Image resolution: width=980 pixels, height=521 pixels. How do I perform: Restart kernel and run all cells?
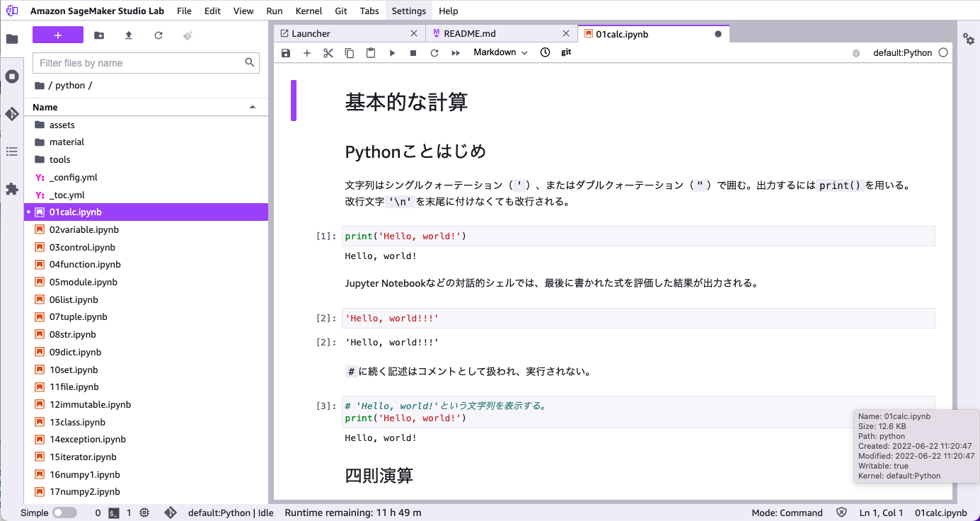[456, 53]
